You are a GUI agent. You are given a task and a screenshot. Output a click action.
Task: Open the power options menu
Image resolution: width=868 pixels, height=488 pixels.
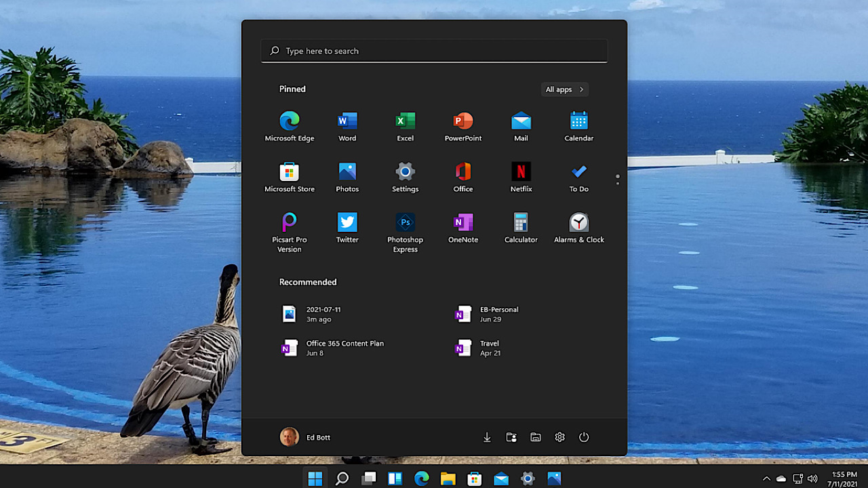click(584, 437)
